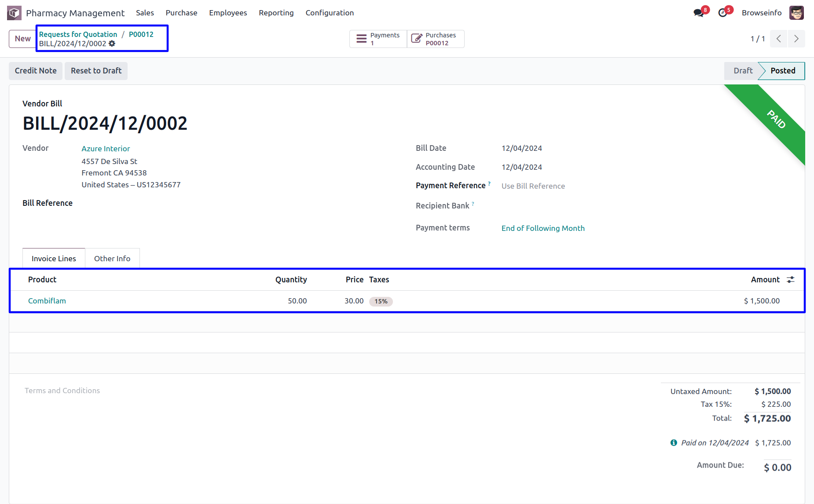Open the Configuration menu
This screenshot has height=504, width=814.
330,13
